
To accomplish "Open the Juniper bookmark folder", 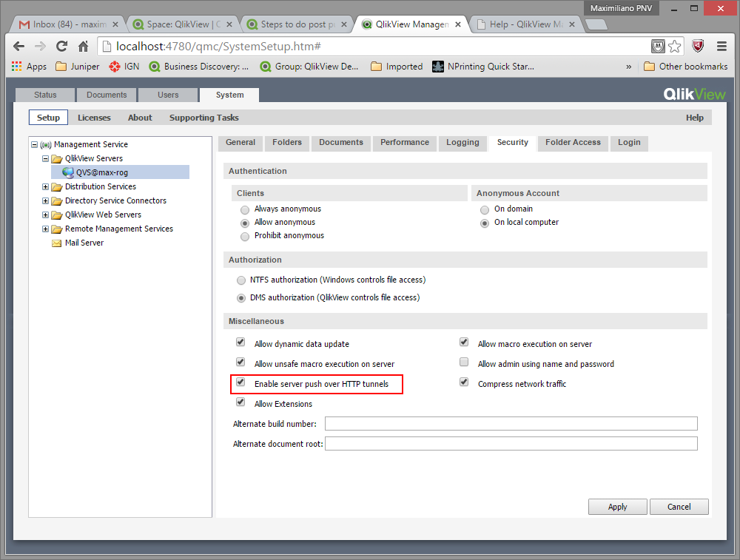I will click(78, 67).
